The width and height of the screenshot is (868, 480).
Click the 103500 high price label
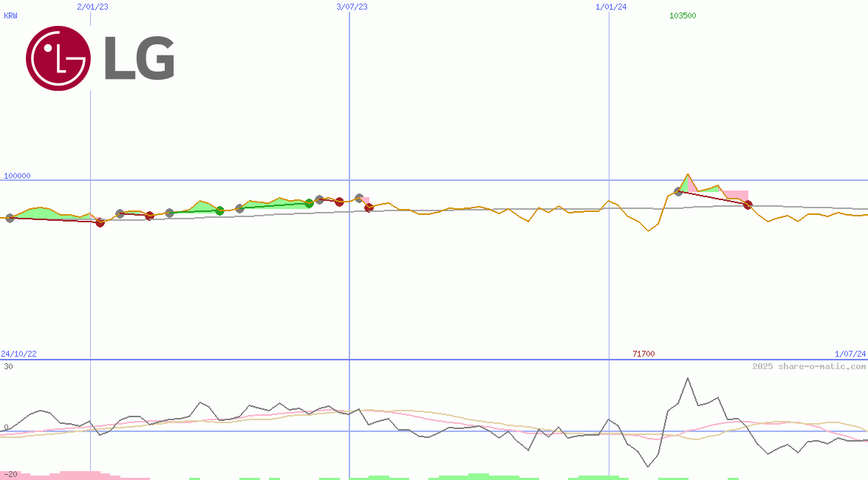[682, 16]
